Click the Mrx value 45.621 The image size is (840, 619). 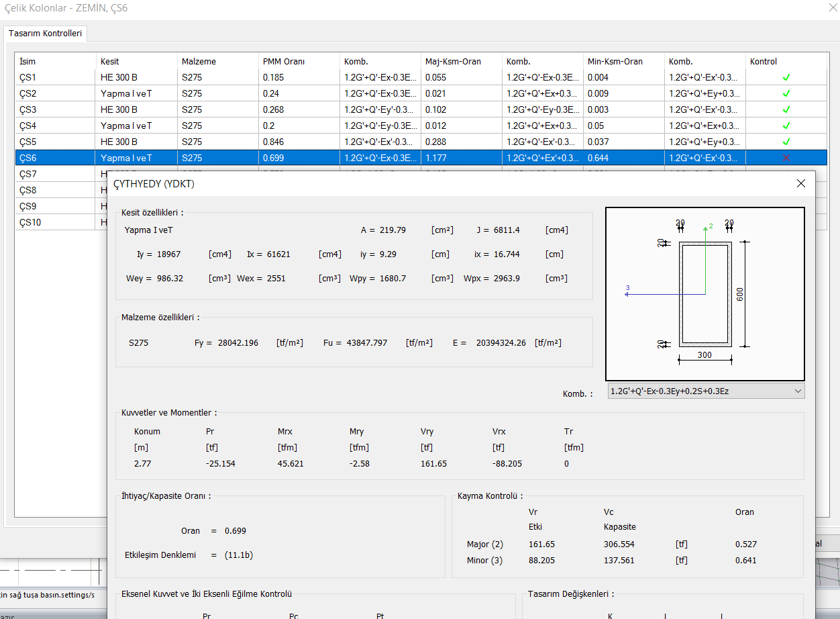point(291,464)
